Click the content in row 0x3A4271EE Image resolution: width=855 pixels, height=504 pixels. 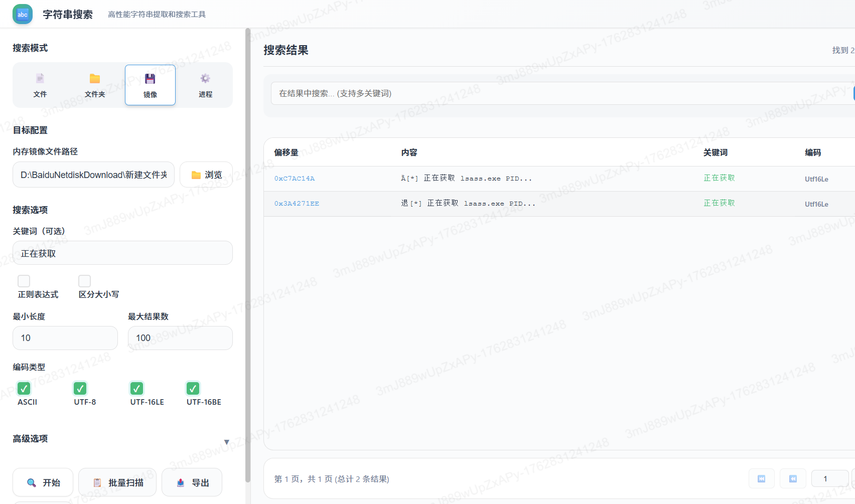(x=468, y=203)
